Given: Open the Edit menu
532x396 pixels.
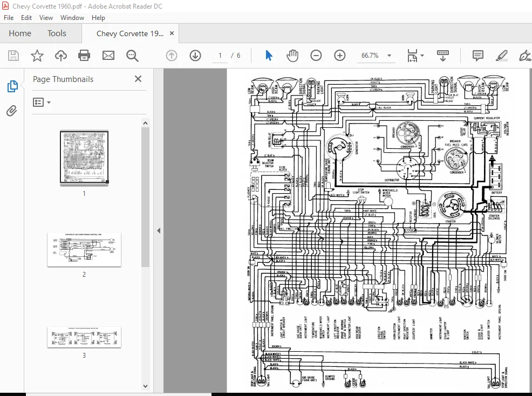Looking at the screenshot, I should (26, 18).
